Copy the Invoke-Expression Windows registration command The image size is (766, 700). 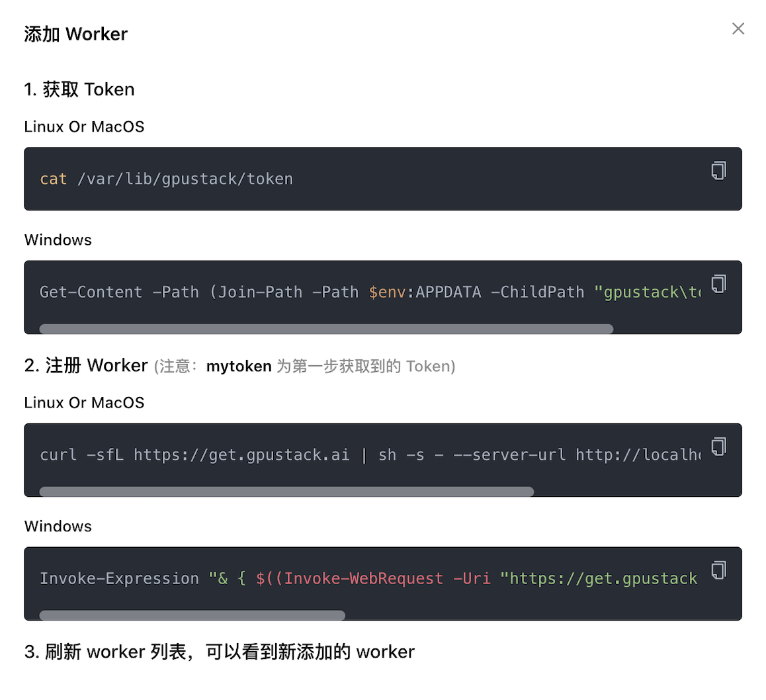[718, 570]
